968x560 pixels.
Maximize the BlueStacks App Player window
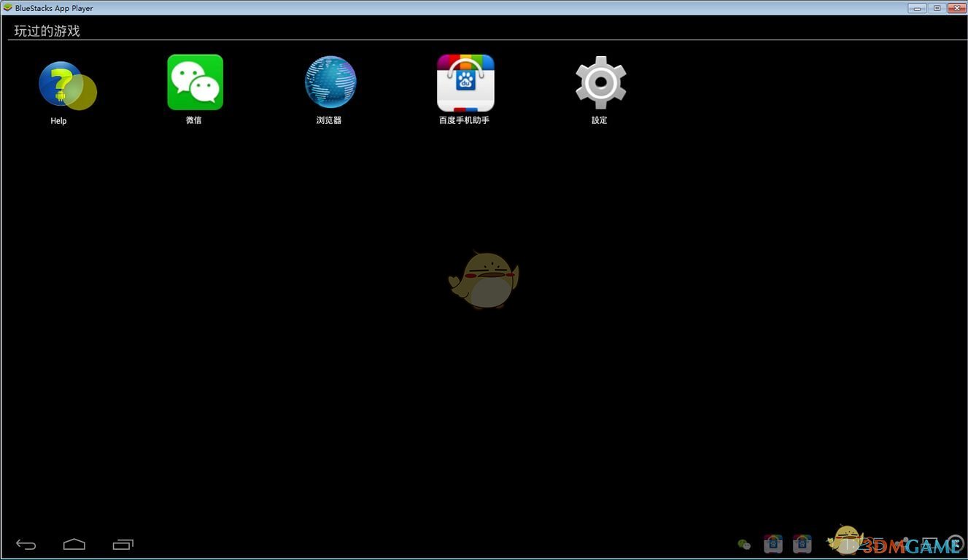coord(937,8)
